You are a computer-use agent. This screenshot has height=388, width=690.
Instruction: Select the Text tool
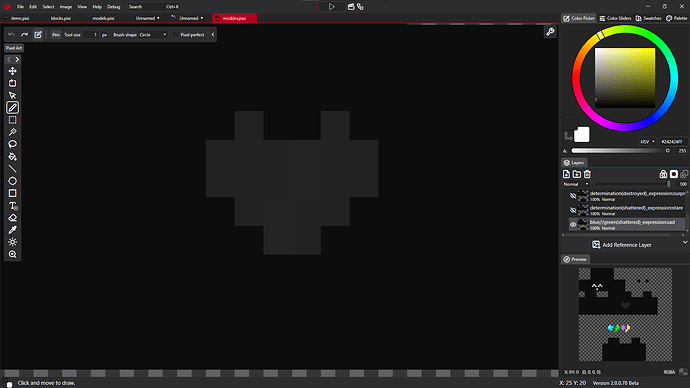click(12, 205)
